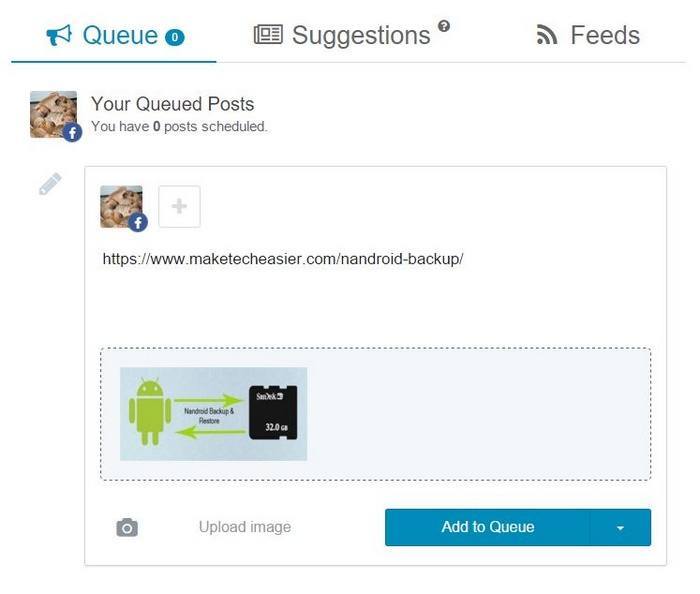
Task: Go to the Feeds tab
Action: pos(604,36)
